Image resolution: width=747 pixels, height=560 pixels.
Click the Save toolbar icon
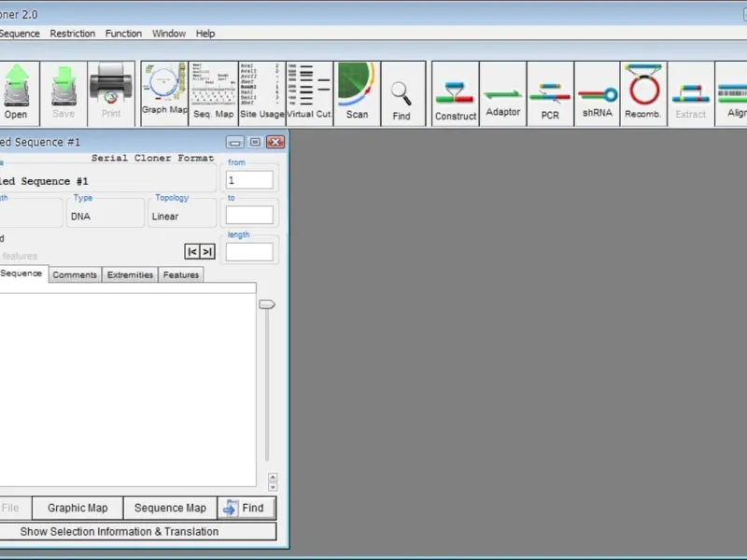(63, 92)
